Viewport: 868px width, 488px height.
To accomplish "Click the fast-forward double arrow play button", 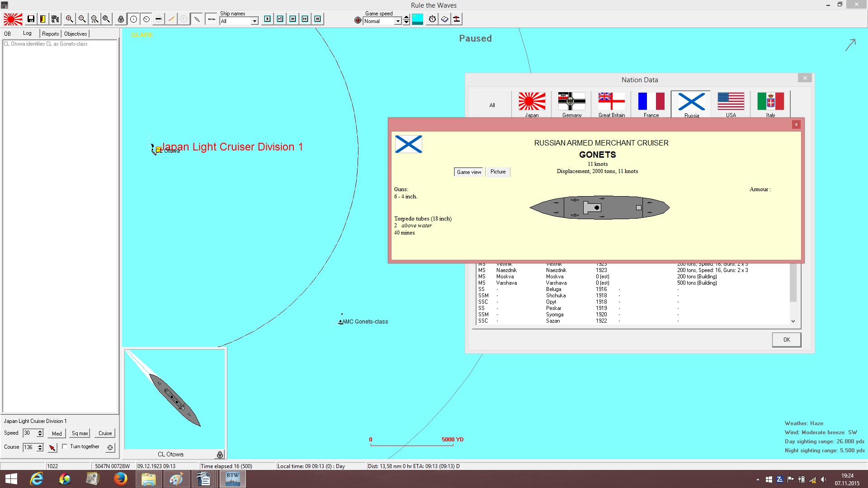I will [x=305, y=19].
